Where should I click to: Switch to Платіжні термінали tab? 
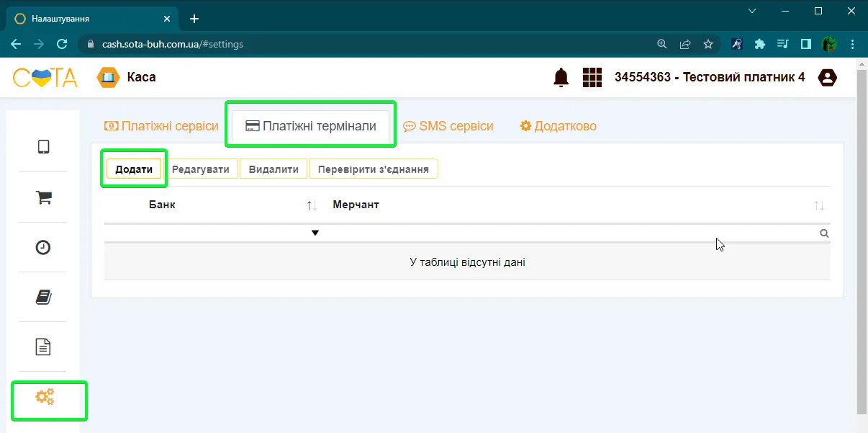(x=311, y=126)
